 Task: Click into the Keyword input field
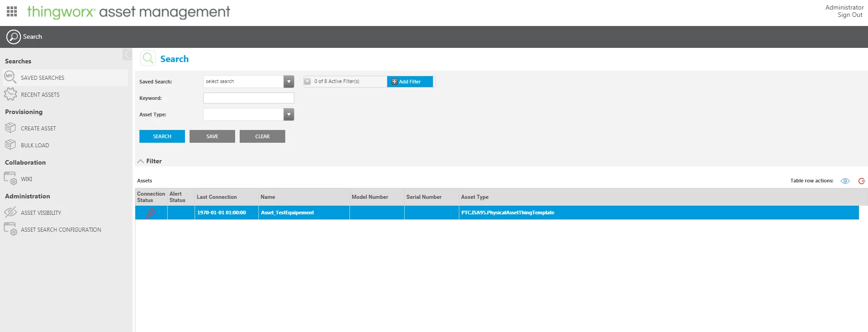coord(249,98)
